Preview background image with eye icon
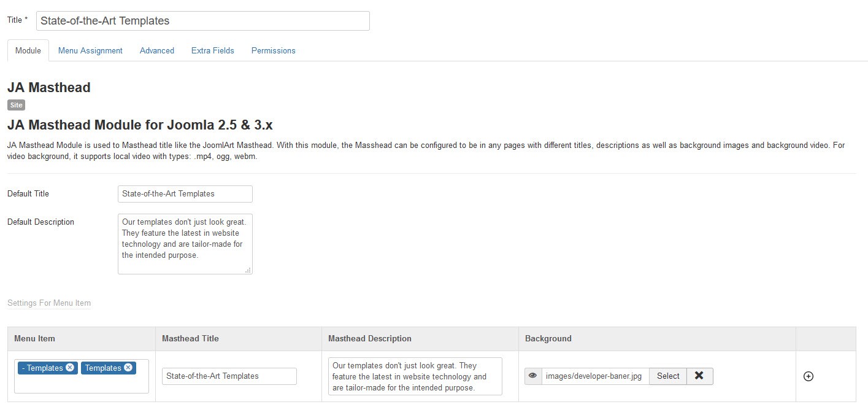The image size is (868, 415). (533, 376)
